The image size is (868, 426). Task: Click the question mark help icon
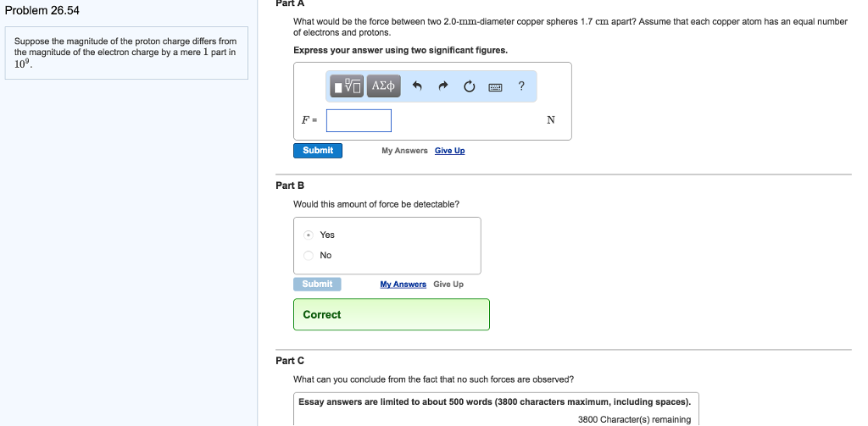(x=521, y=86)
